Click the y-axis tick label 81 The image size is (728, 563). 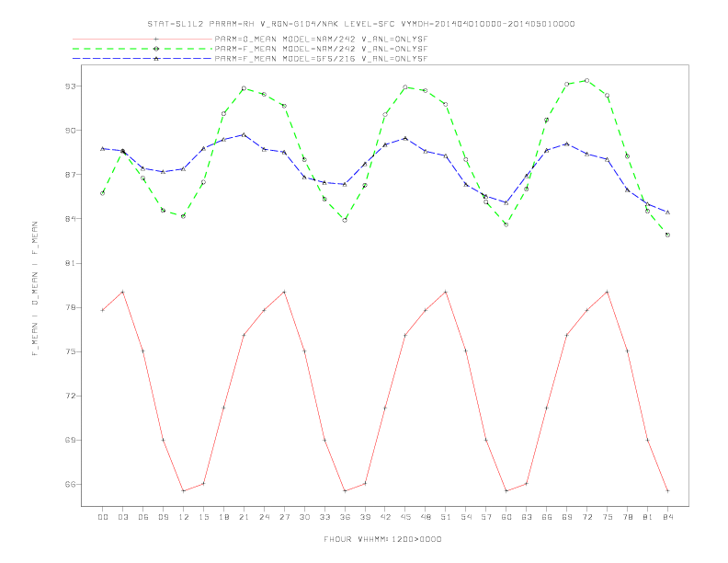pyautogui.click(x=70, y=263)
